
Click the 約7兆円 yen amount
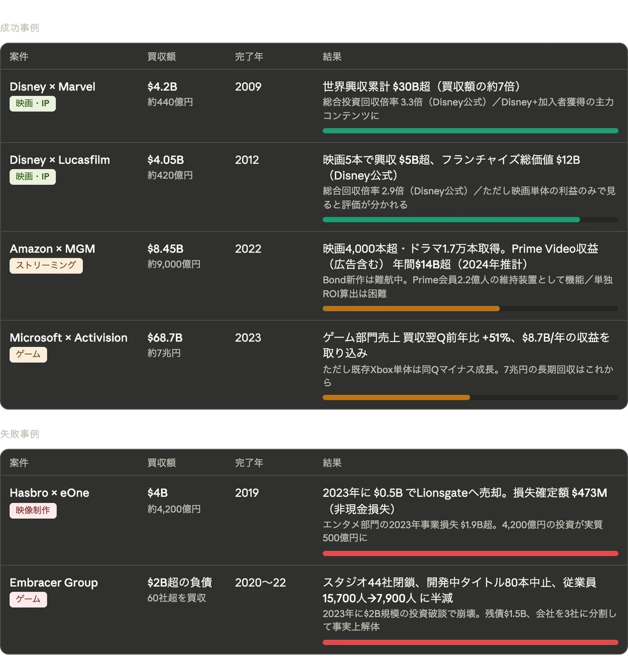tap(164, 354)
